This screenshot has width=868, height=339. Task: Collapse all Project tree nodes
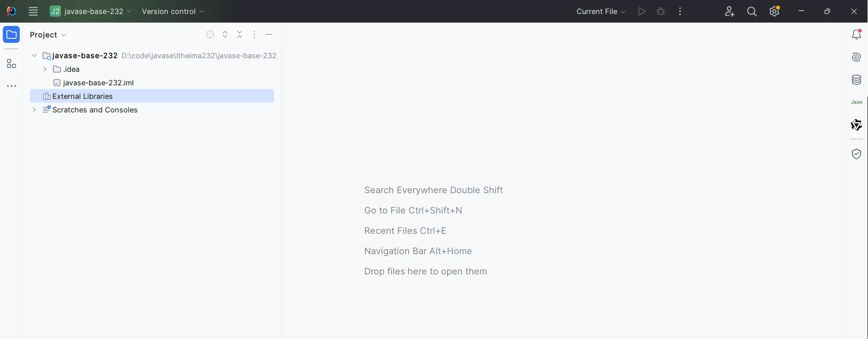click(x=239, y=35)
